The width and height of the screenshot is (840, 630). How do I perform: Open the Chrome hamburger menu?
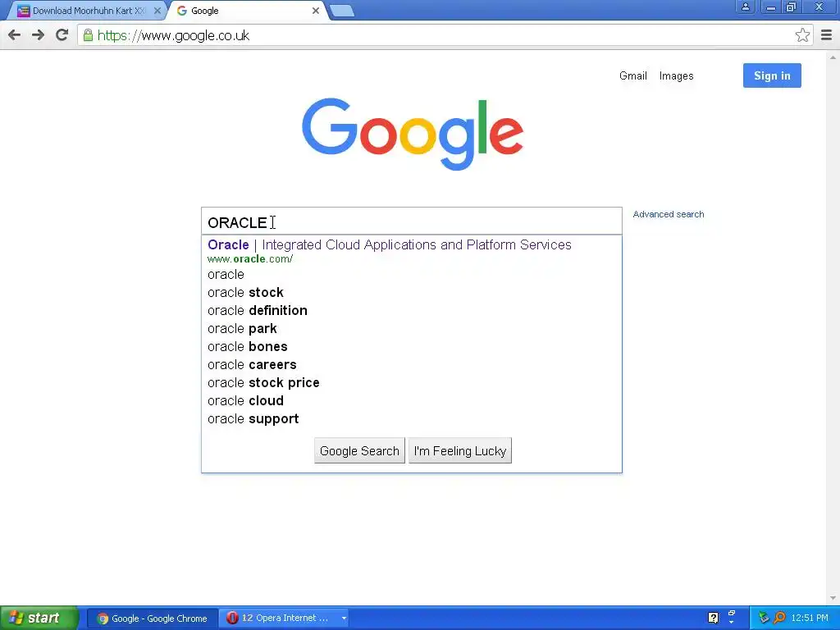pos(826,35)
